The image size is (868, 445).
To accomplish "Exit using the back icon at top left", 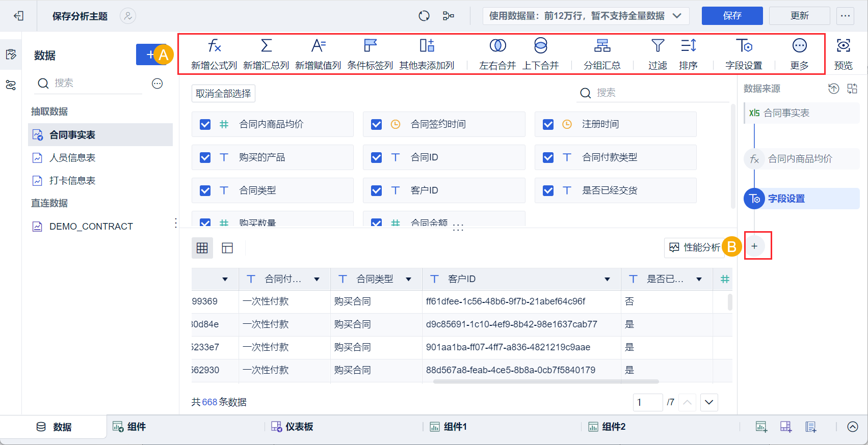I will point(19,16).
